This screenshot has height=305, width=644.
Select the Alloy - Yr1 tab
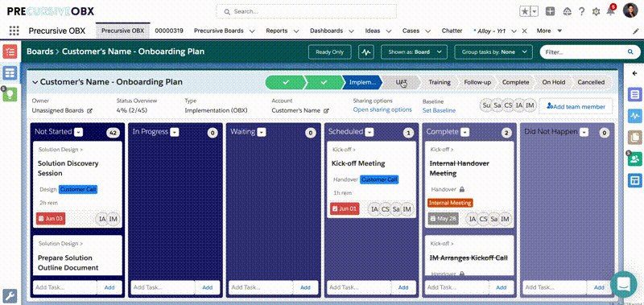491,31
